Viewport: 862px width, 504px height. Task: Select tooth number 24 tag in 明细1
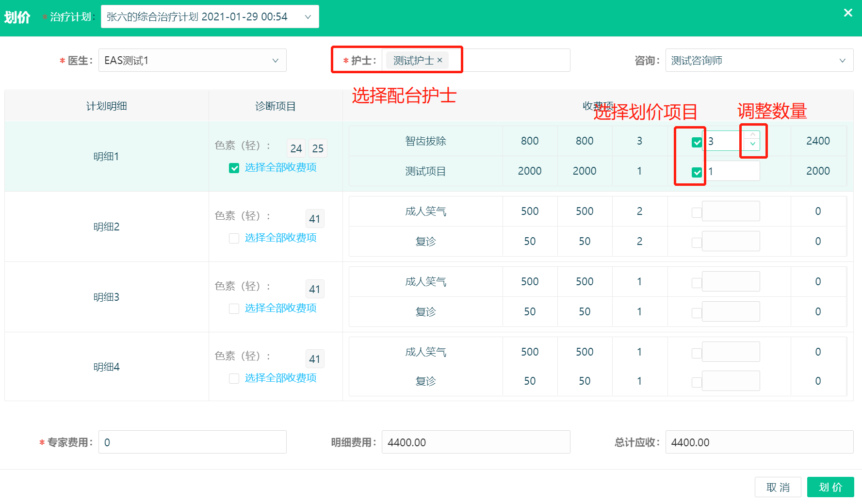296,148
